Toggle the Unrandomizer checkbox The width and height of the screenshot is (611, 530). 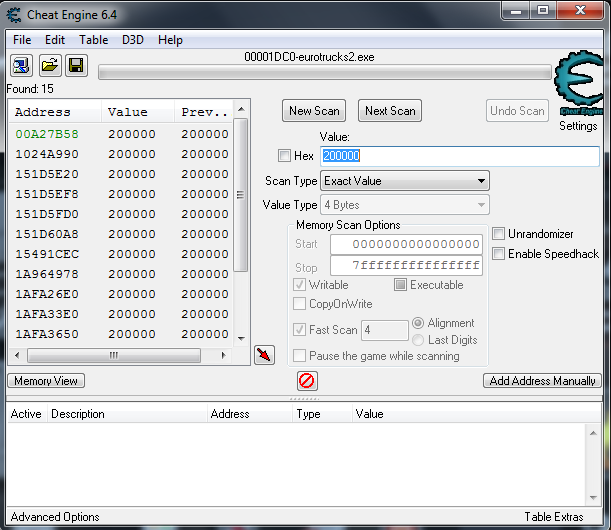pos(499,234)
